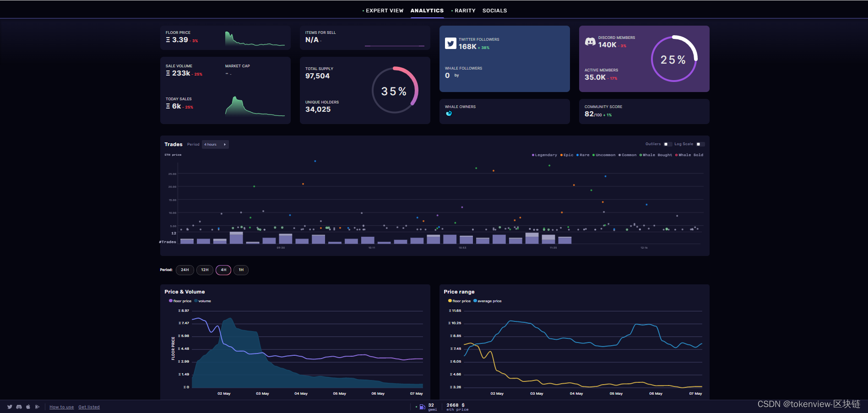Click the Ethereum symbol beside today sales 6k
This screenshot has height=413, width=868.
pyautogui.click(x=168, y=106)
